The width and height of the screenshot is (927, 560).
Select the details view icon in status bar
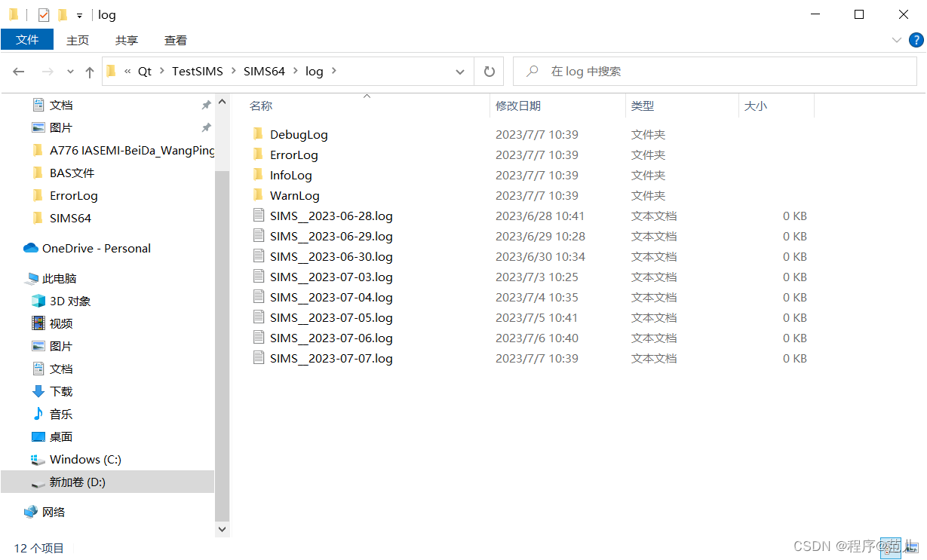click(x=891, y=548)
